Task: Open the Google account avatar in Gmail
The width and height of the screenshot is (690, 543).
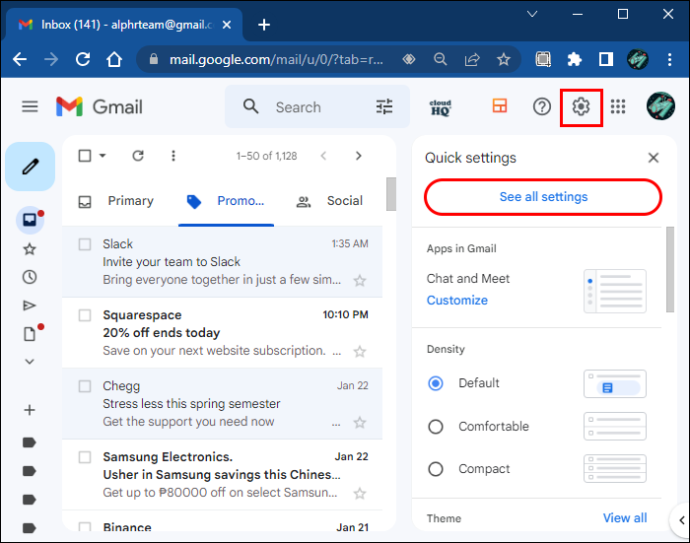Action: [661, 106]
